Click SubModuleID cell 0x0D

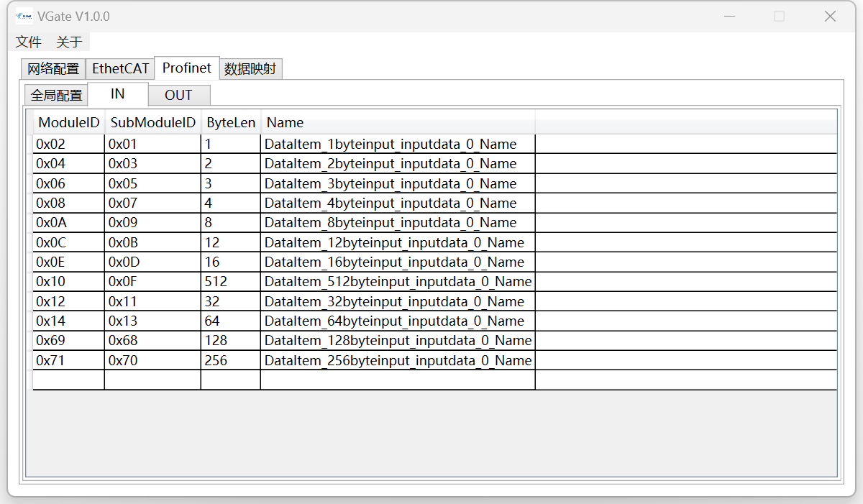tap(152, 262)
